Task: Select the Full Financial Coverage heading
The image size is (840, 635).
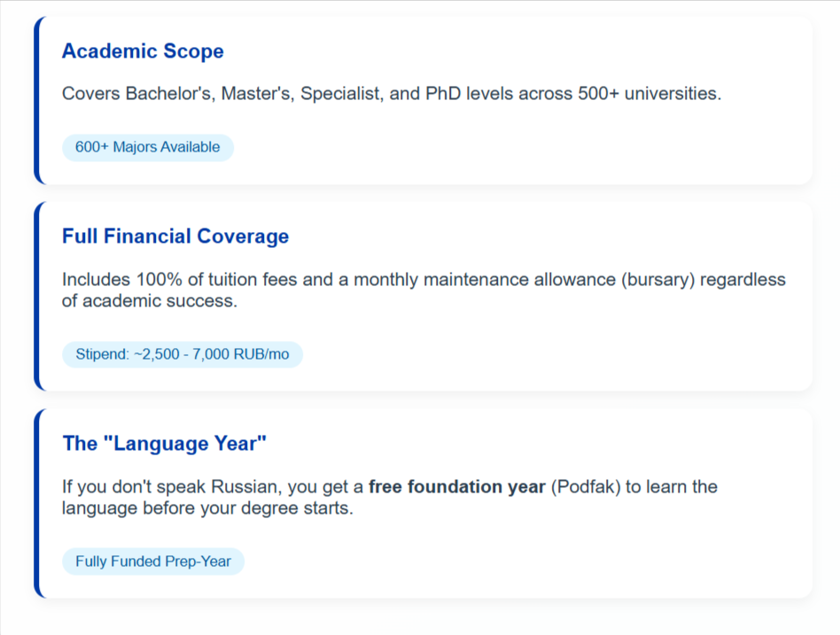Action: [x=175, y=236]
